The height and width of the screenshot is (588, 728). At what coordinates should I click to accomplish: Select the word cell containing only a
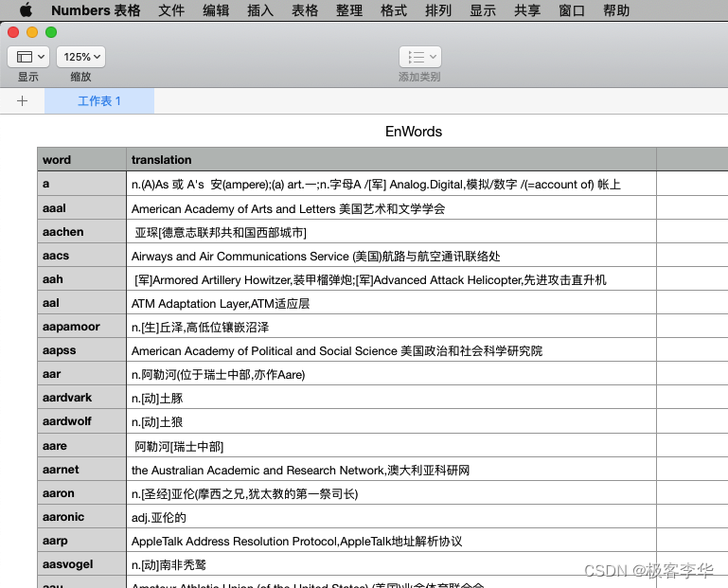coord(81,184)
